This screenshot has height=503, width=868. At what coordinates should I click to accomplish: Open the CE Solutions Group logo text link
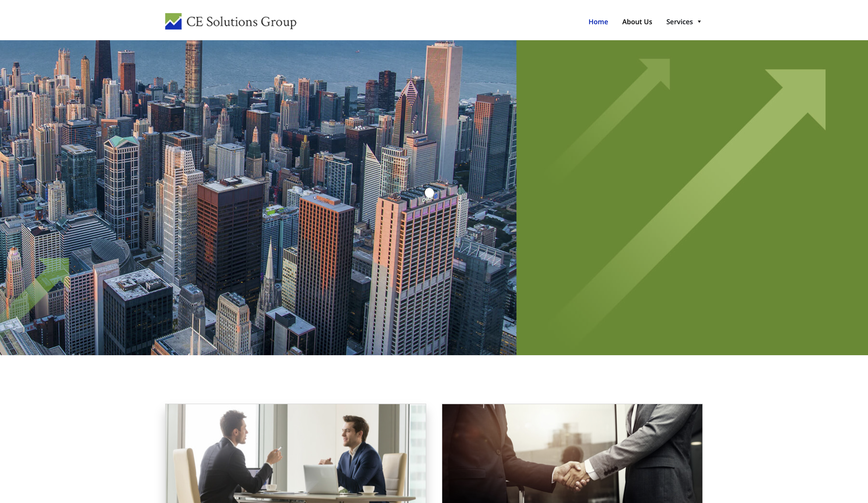coord(241,22)
